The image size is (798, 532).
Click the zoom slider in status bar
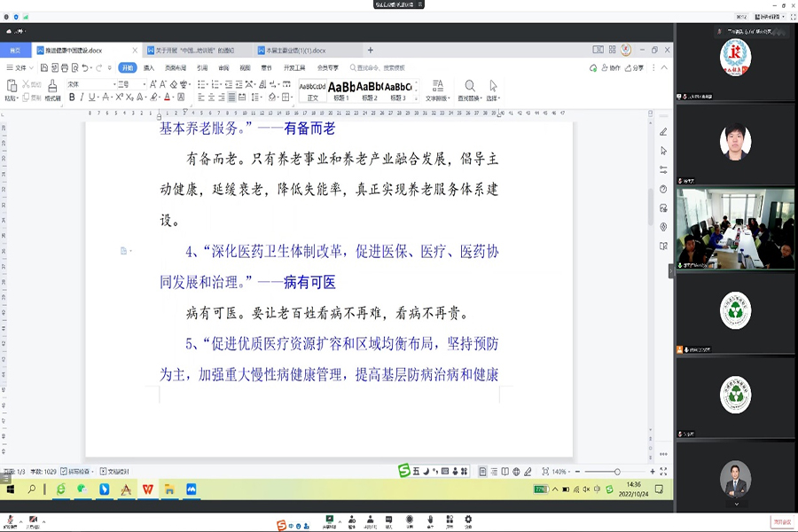[616, 472]
